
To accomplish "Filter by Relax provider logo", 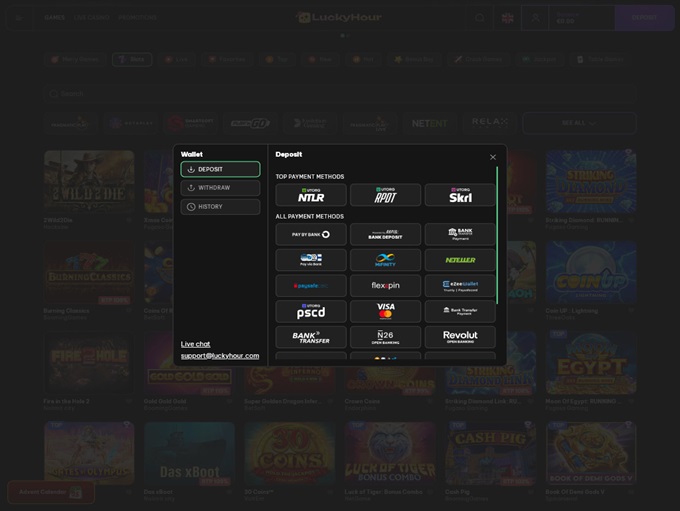I will click(x=489, y=124).
